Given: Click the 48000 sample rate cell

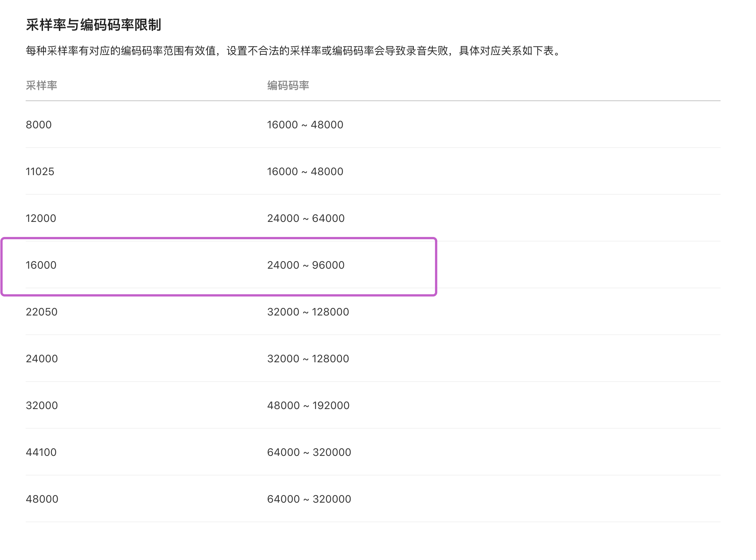Looking at the screenshot, I should [x=42, y=499].
